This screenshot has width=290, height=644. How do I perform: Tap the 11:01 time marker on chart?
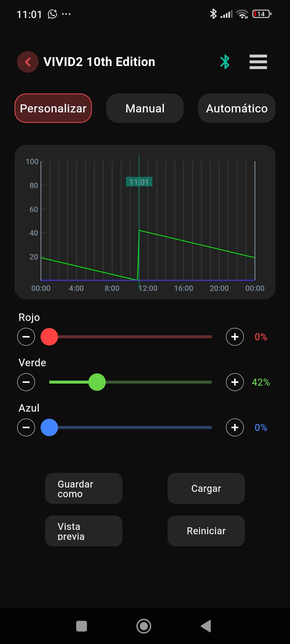[x=139, y=182]
